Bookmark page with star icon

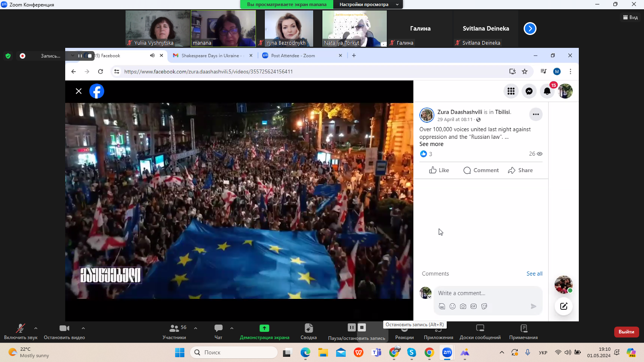(524, 72)
